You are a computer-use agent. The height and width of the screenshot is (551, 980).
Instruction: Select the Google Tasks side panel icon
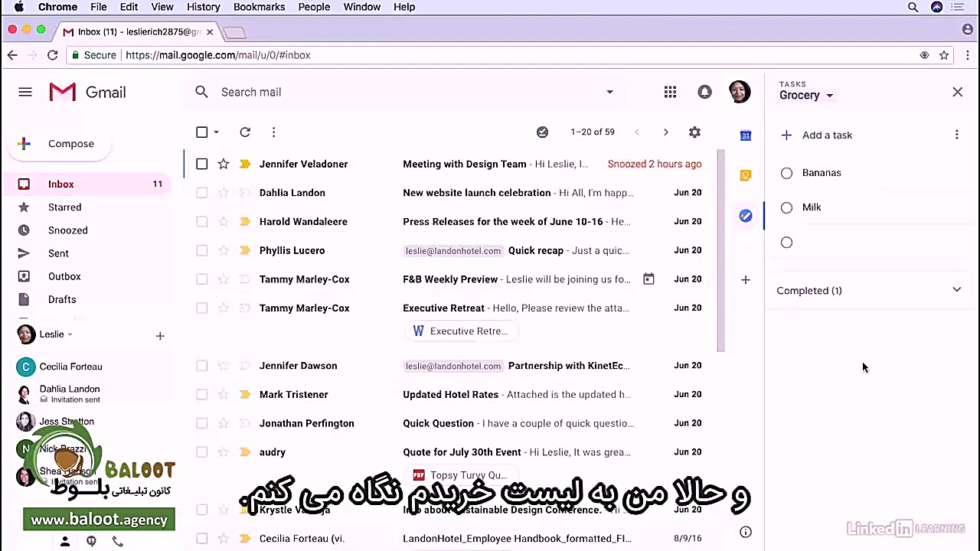(745, 215)
